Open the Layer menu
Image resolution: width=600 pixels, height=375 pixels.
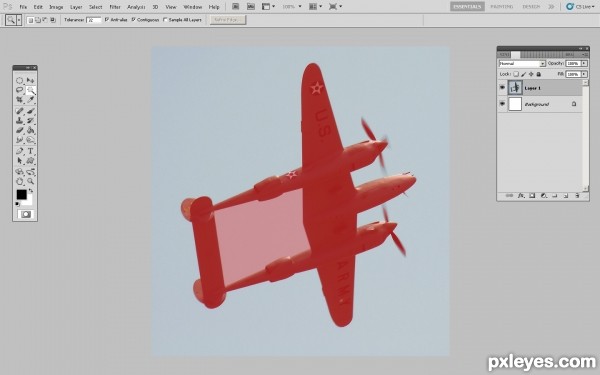click(x=76, y=7)
